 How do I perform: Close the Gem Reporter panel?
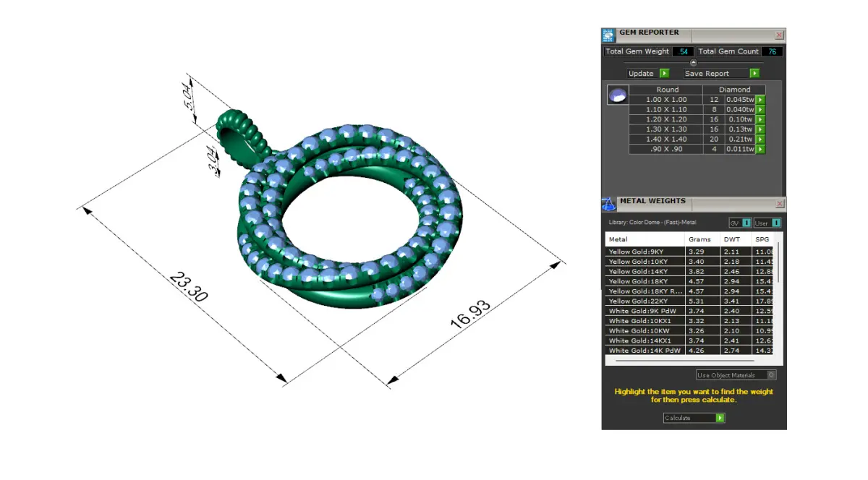click(779, 35)
